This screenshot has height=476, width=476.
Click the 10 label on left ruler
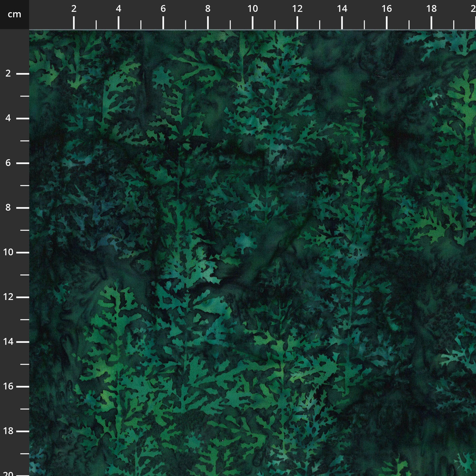tap(8, 252)
